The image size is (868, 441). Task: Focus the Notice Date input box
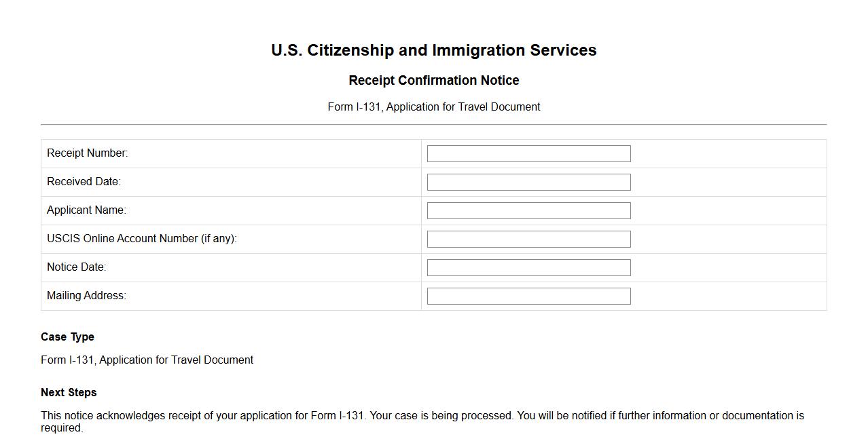point(528,268)
